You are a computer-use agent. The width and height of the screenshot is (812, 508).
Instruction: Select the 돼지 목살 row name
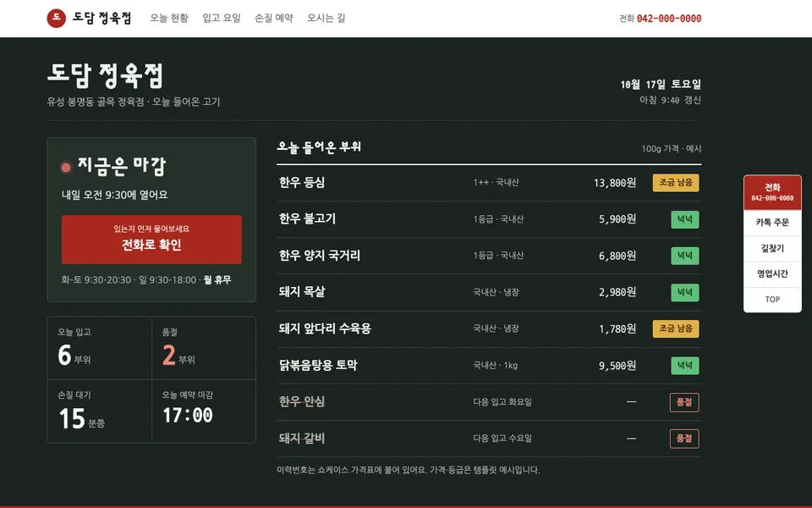click(302, 292)
